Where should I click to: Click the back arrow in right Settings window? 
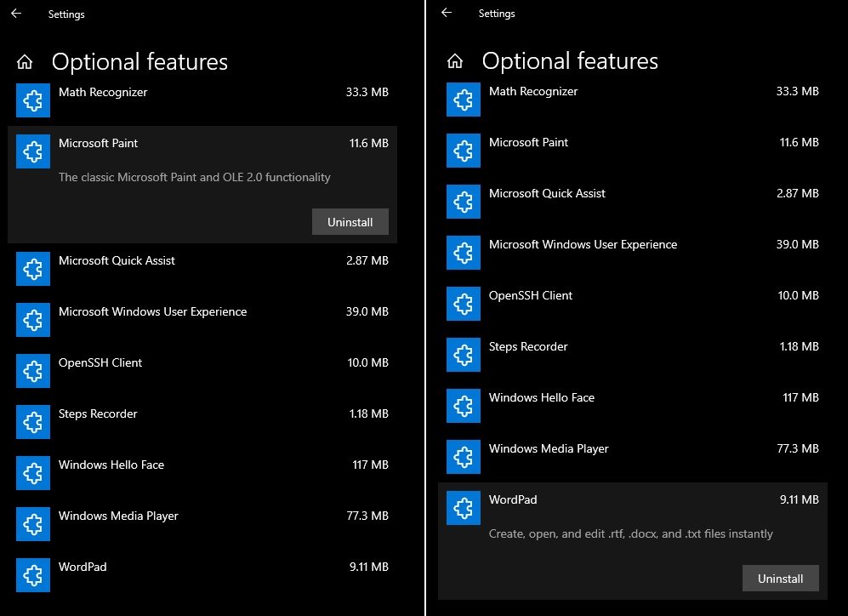tap(447, 13)
